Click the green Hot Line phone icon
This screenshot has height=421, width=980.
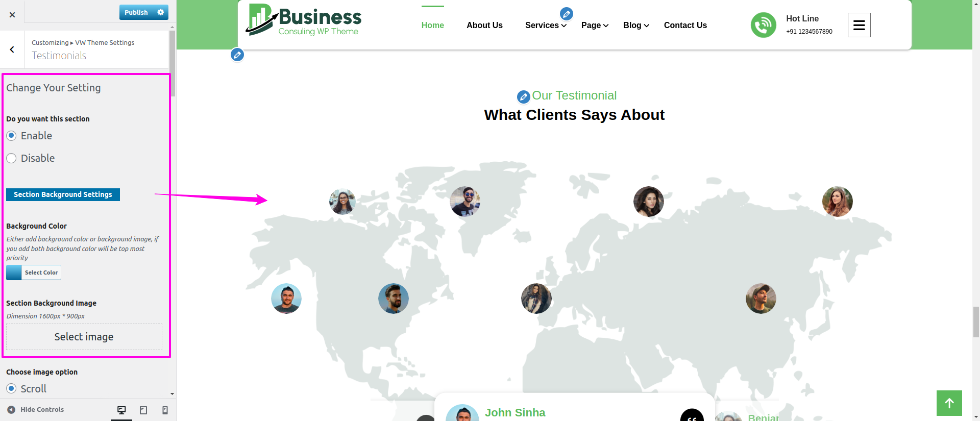pos(763,25)
